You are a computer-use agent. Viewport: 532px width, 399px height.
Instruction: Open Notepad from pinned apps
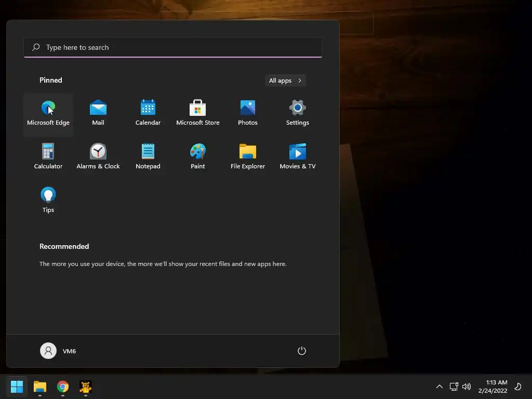coord(148,158)
